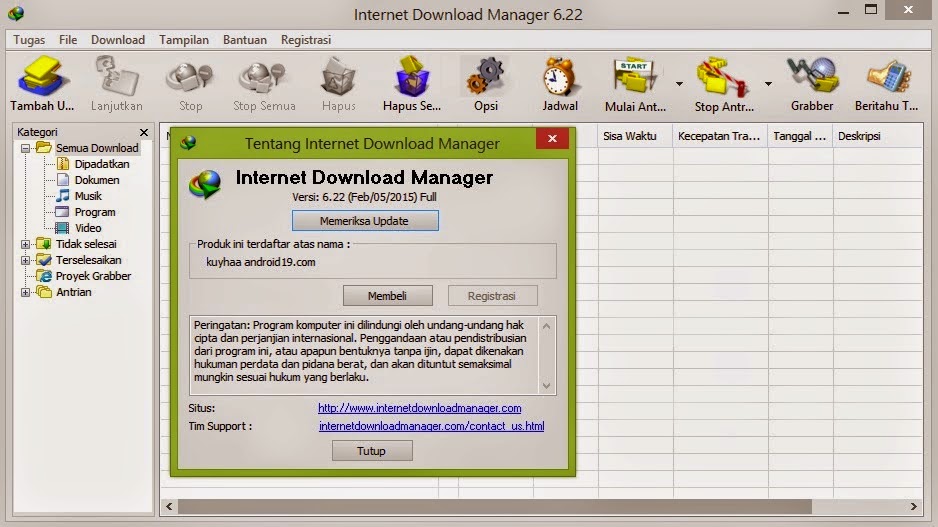Click the Registrasi button in About dialog

[x=492, y=296]
